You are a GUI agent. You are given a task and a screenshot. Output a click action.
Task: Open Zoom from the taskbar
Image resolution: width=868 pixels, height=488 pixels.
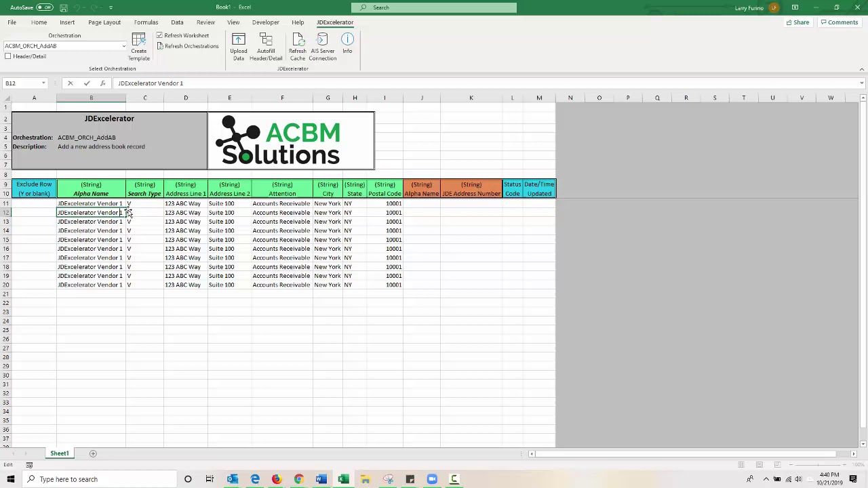432,479
